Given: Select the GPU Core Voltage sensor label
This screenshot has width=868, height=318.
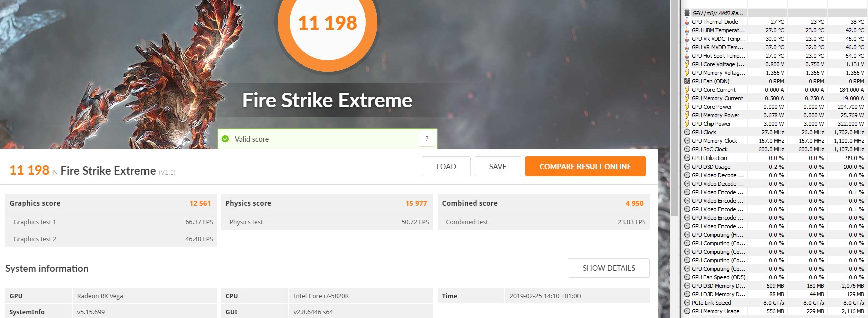Looking at the screenshot, I should click(x=718, y=64).
